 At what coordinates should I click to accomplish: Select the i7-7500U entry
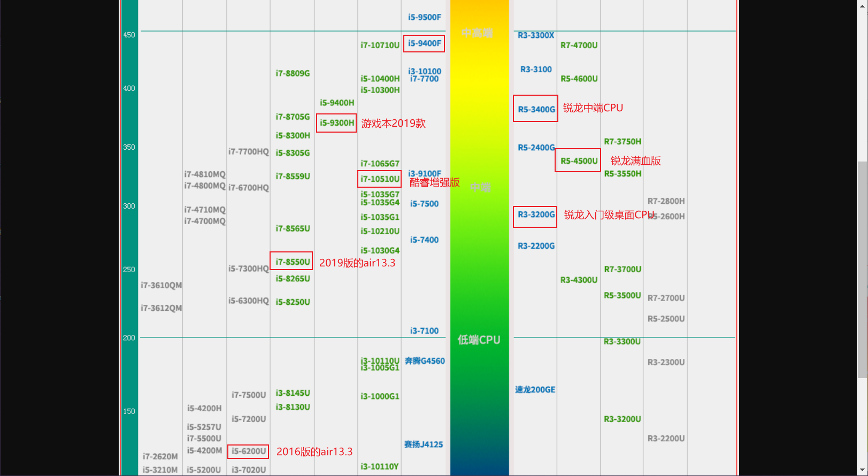click(x=249, y=395)
